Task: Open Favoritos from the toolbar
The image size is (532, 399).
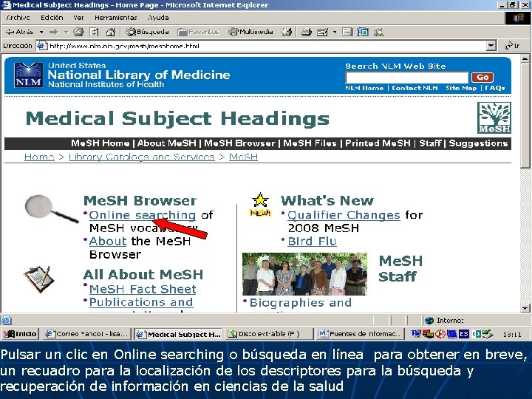Action: click(x=199, y=32)
